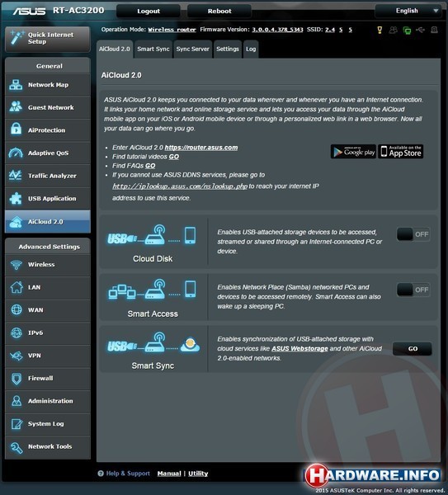Open the Network Map icon
The height and width of the screenshot is (495, 448).
pos(16,85)
